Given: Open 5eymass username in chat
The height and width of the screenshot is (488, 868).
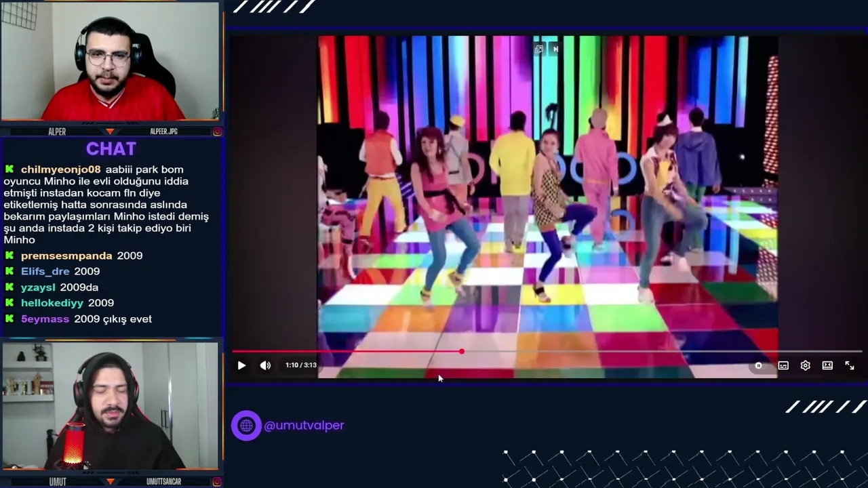Looking at the screenshot, I should [45, 319].
